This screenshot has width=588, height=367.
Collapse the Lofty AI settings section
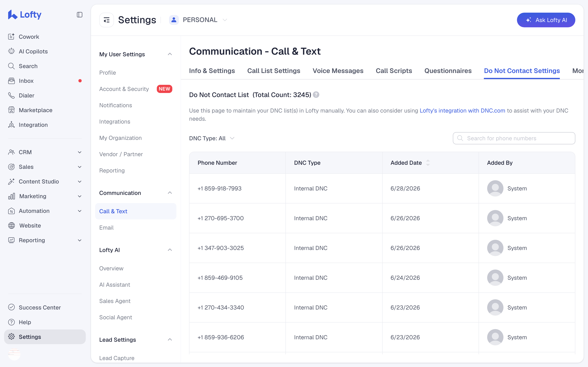tap(170, 250)
